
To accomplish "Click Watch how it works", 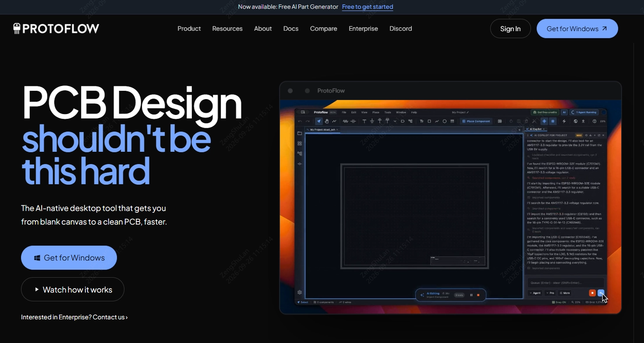I will point(73,289).
